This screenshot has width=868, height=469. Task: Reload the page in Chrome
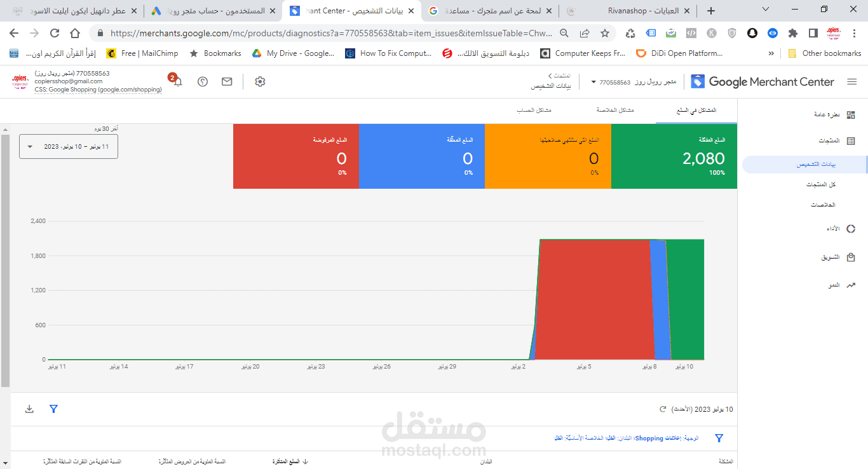55,33
